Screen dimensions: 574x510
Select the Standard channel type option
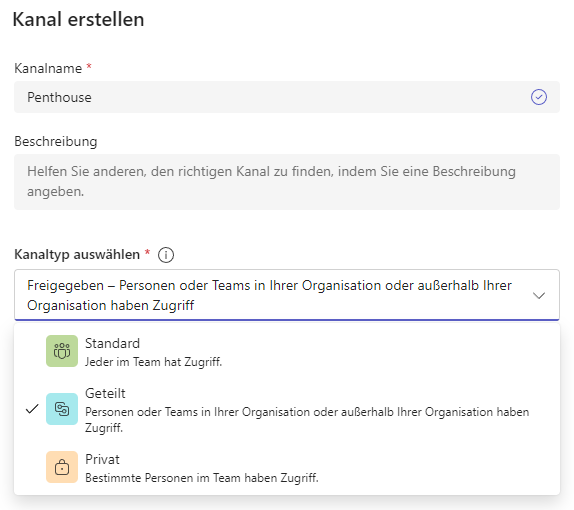pyautogui.click(x=287, y=351)
